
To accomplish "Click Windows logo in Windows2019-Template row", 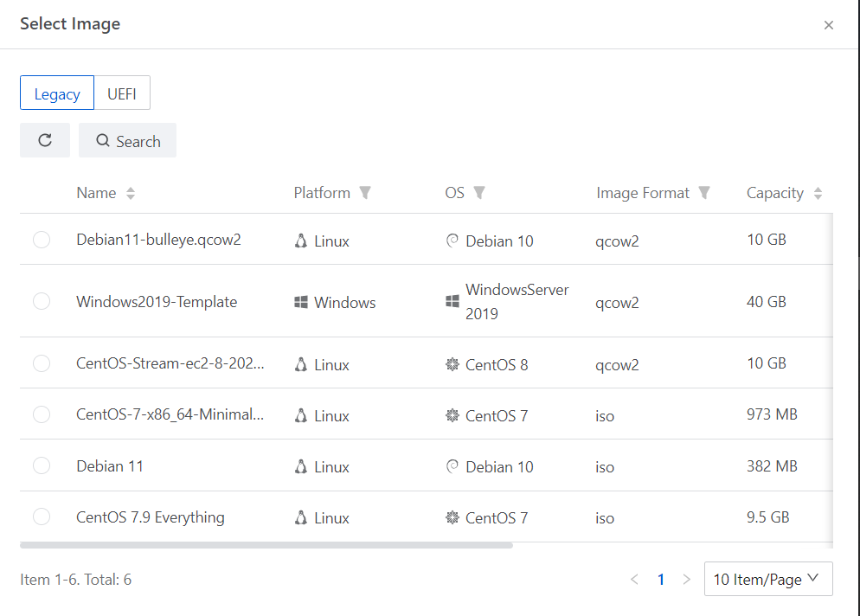I will 301,303.
